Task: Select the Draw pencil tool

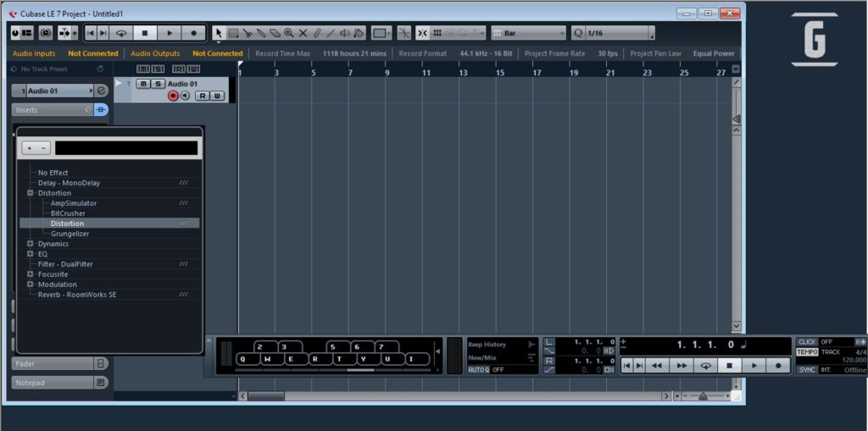Action: (317, 33)
